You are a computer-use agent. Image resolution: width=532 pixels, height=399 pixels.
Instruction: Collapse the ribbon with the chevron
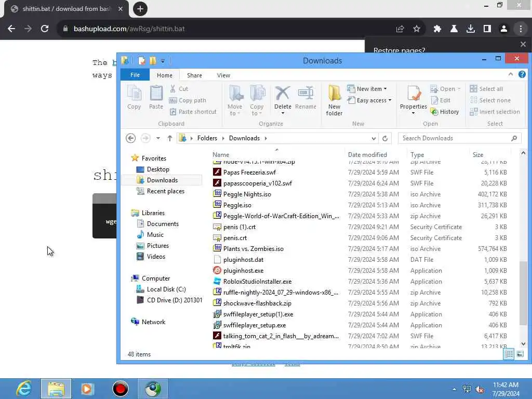[x=511, y=74]
